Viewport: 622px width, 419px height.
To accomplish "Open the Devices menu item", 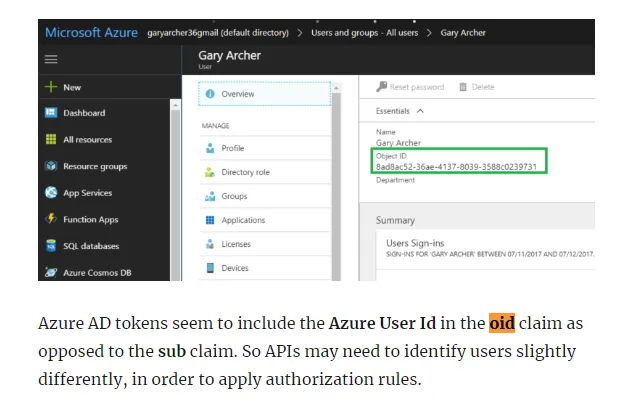I will (265, 268).
